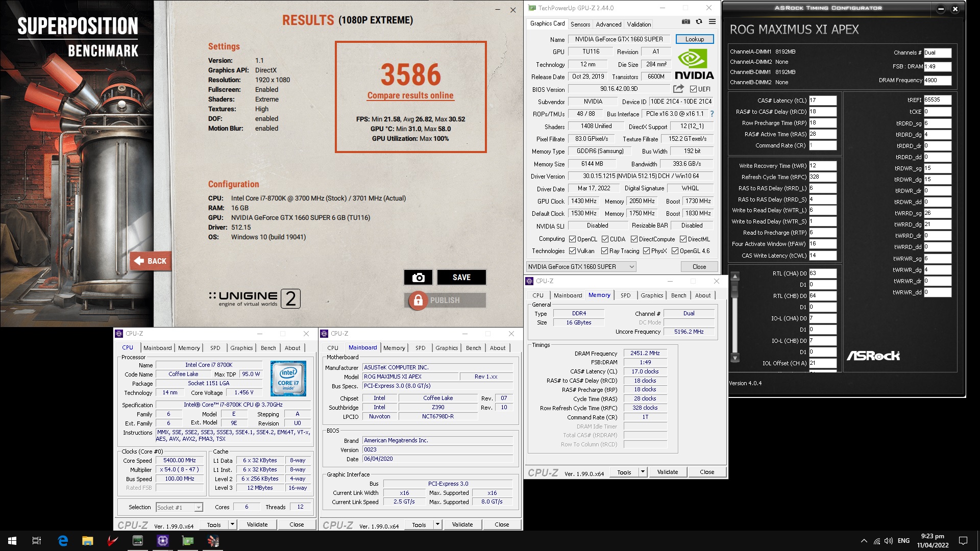Toggle the OpenCL checkbox

(x=573, y=239)
